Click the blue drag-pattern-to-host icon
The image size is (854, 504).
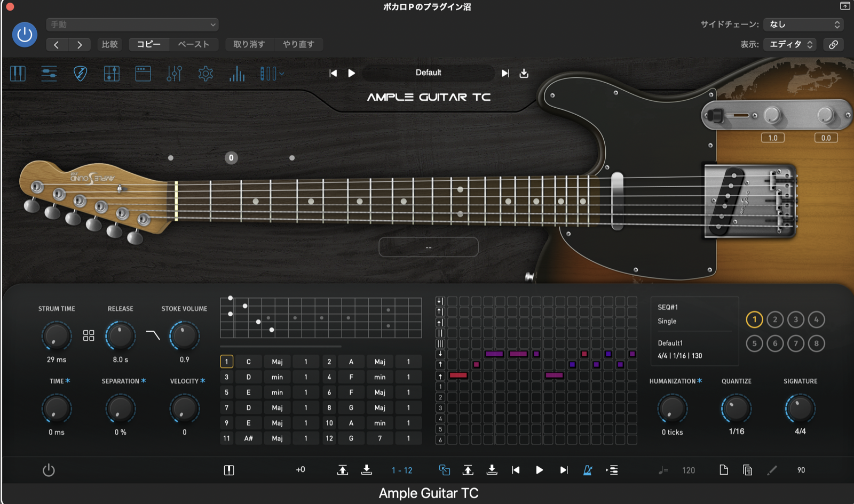pyautogui.click(x=444, y=470)
